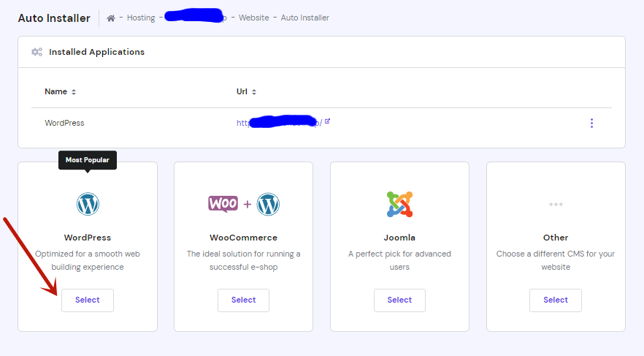Click the WordPress card title
Viewport: 644px width, 356px height.
(x=88, y=238)
